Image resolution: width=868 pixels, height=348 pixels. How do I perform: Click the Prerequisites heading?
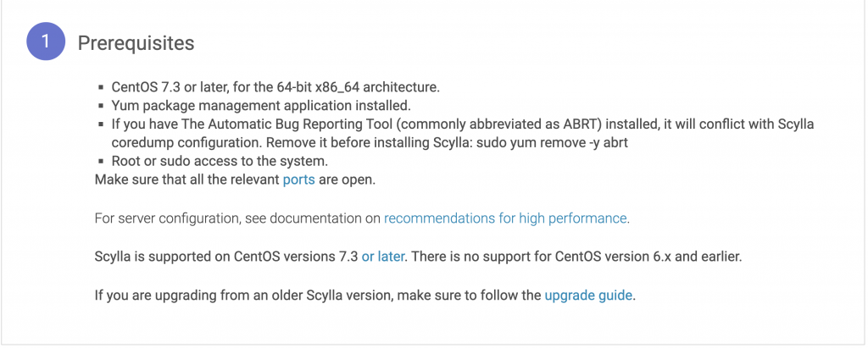[136, 42]
